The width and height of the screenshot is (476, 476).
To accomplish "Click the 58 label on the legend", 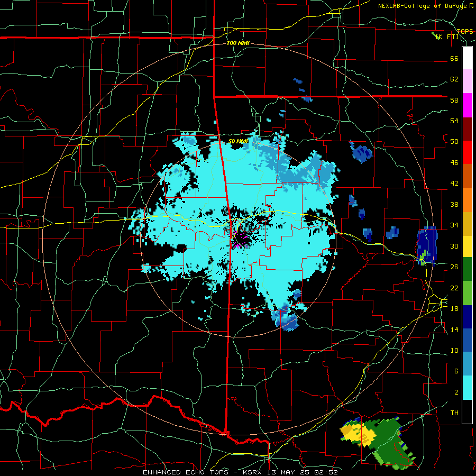I will click(x=454, y=100).
